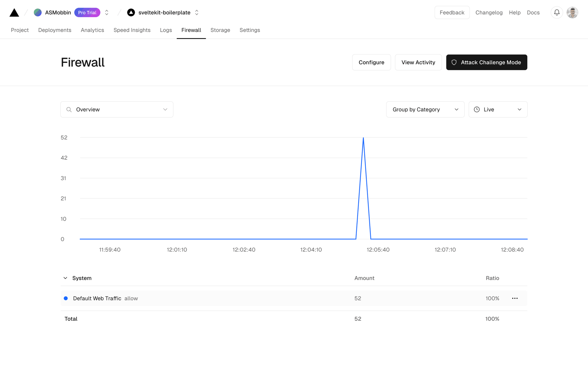Select the Firewall tab
Image resolution: width=588 pixels, height=368 pixels.
tap(191, 30)
